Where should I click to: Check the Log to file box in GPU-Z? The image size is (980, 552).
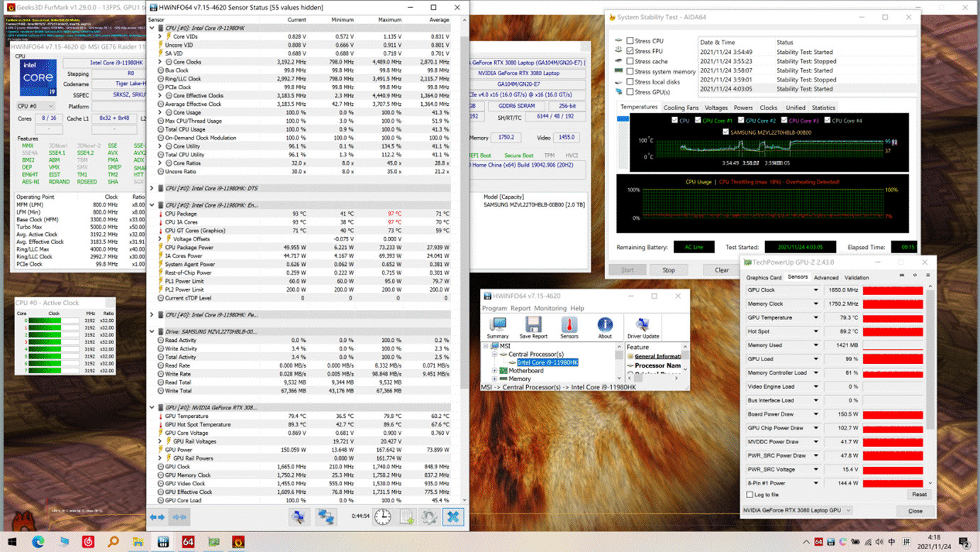[750, 495]
